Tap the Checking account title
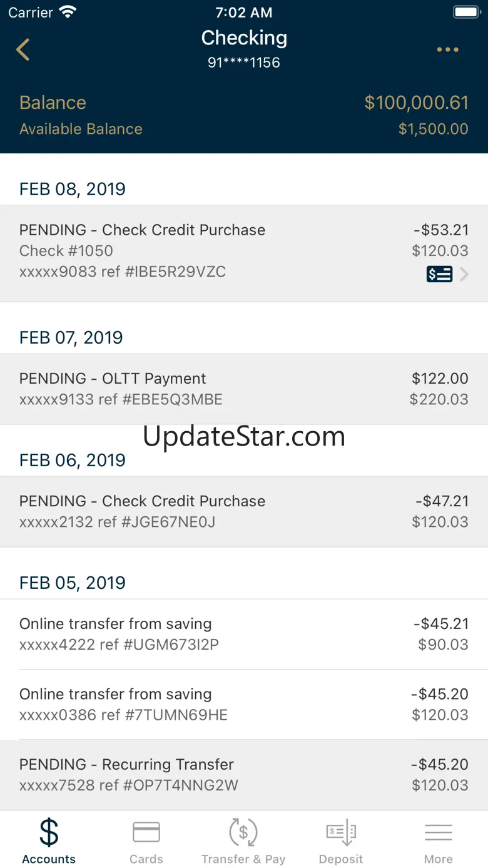Image resolution: width=488 pixels, height=868 pixels. (x=244, y=38)
